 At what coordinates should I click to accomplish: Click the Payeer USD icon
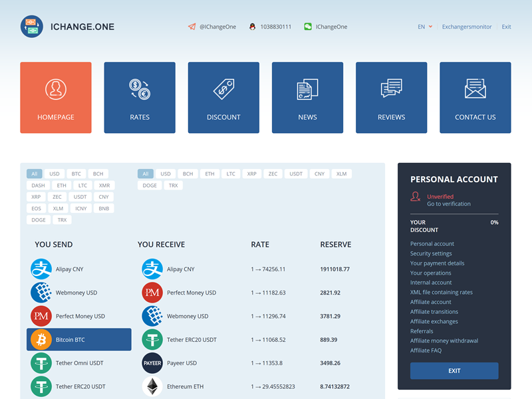point(152,362)
